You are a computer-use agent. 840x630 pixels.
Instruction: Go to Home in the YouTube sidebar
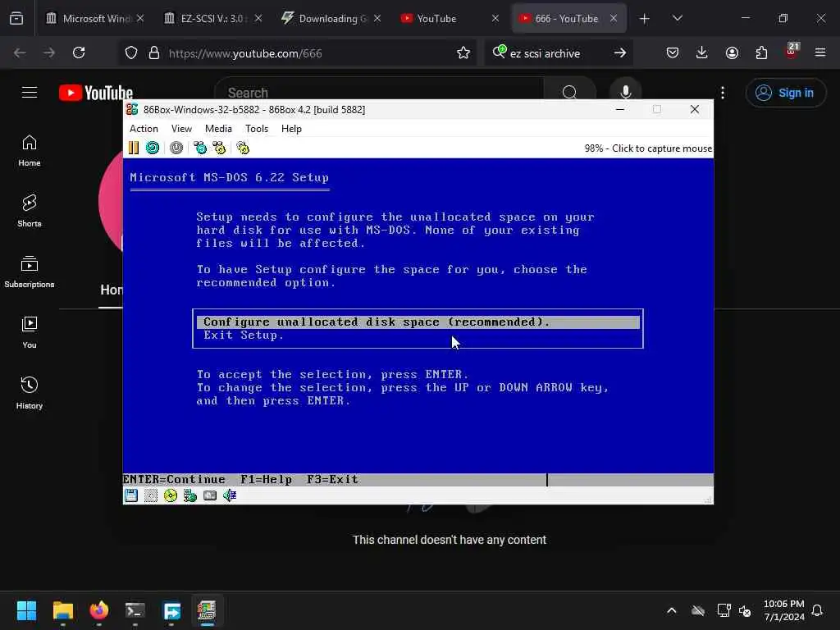click(x=30, y=151)
